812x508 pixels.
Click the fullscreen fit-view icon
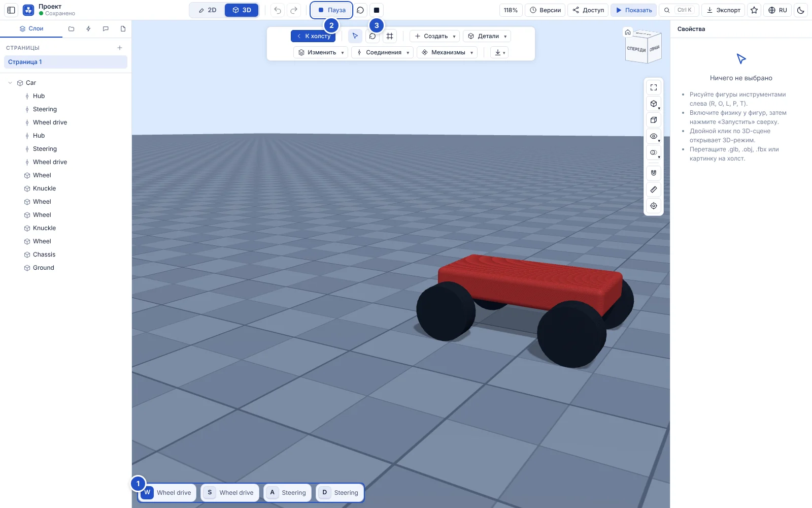[654, 87]
